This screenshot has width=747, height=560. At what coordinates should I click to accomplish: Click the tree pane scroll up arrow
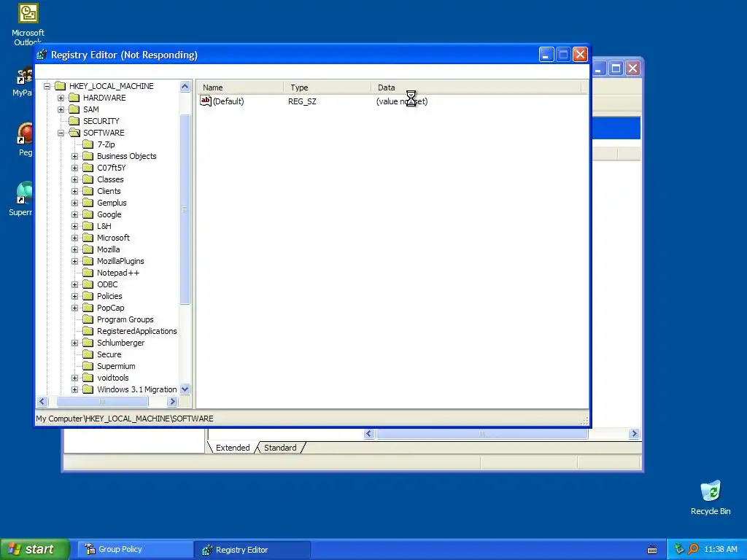[185, 86]
